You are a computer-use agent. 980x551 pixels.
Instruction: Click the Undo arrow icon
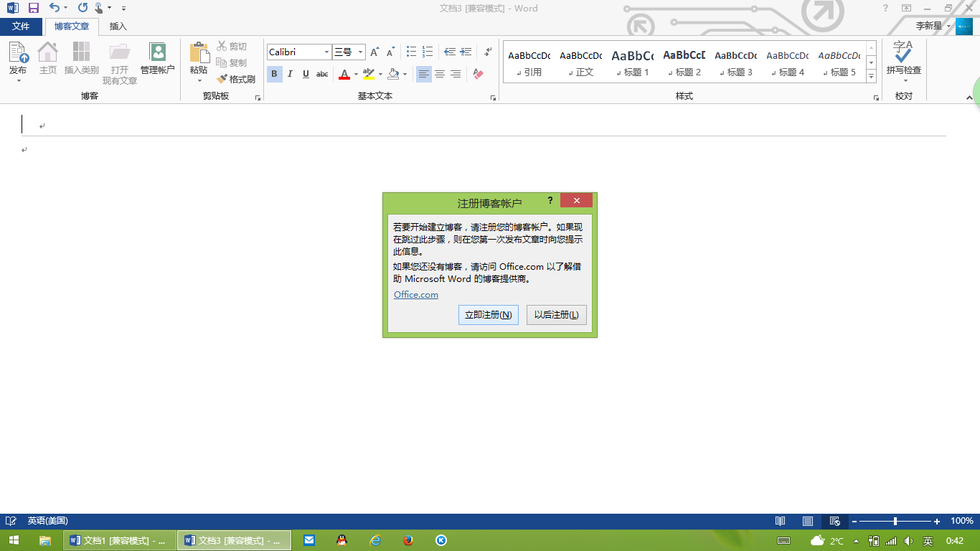[55, 8]
